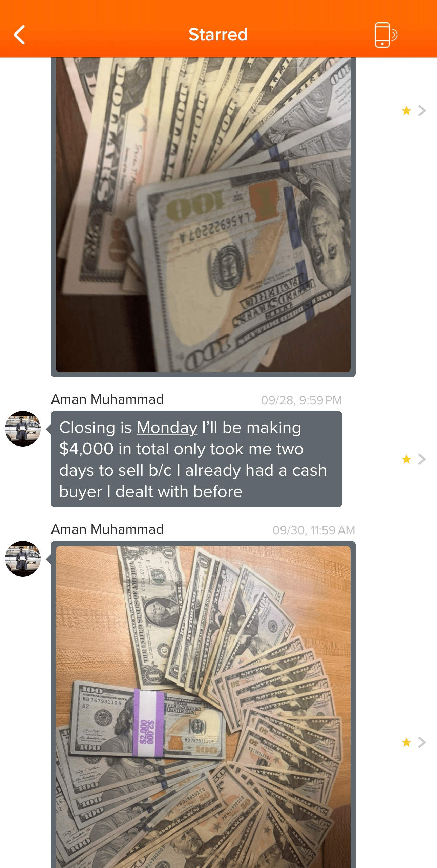Tap the phone device icon in header
Screen dimensions: 437x868
[386, 35]
